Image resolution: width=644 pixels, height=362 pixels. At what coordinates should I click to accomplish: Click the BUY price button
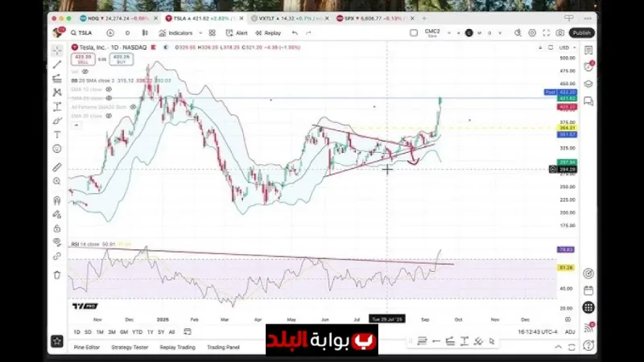pyautogui.click(x=122, y=59)
